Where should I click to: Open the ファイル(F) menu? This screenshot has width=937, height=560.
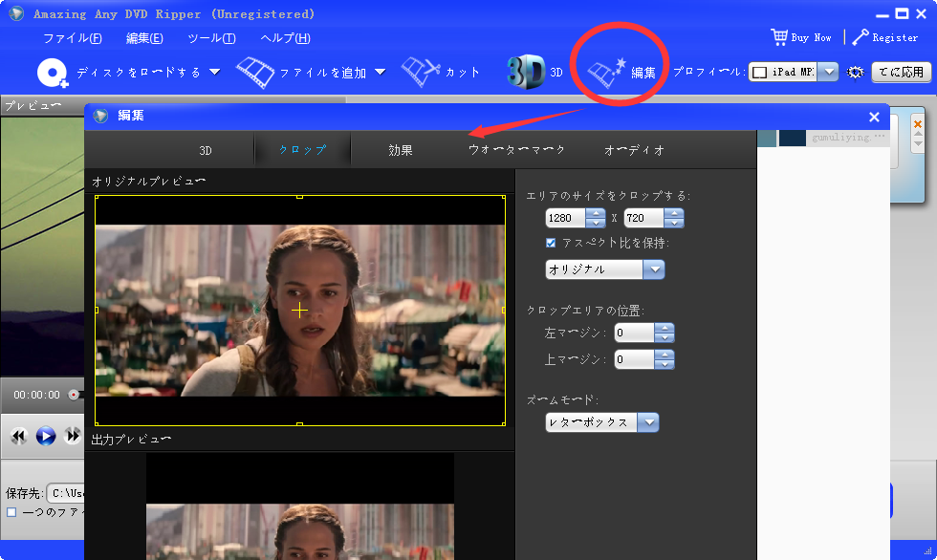[73, 38]
